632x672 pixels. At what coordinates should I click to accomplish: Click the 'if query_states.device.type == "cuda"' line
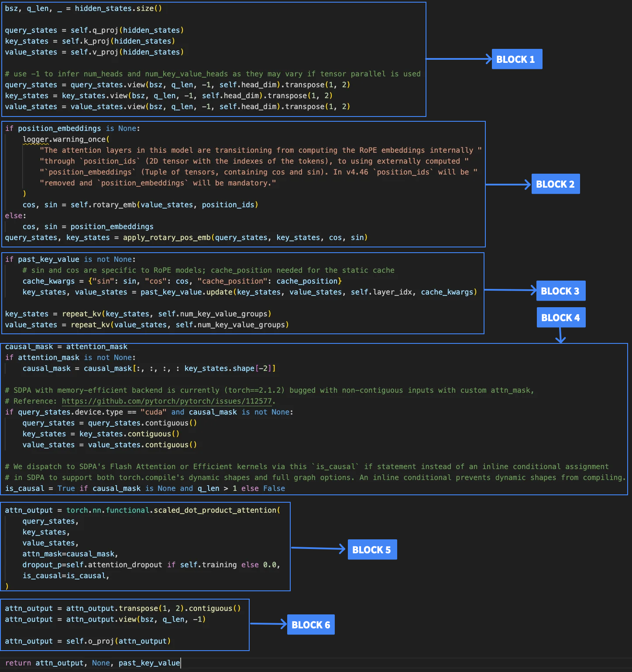point(149,412)
